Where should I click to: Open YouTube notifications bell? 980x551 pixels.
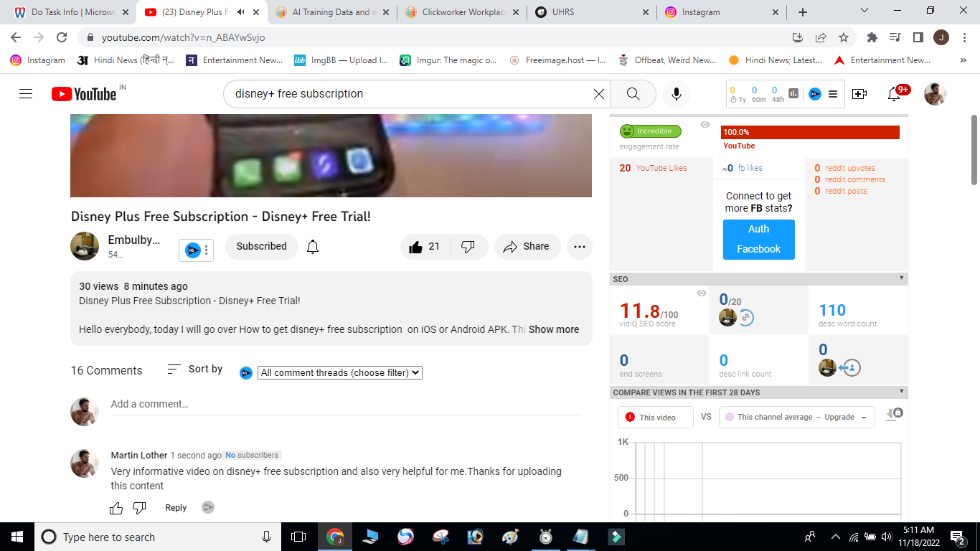894,94
